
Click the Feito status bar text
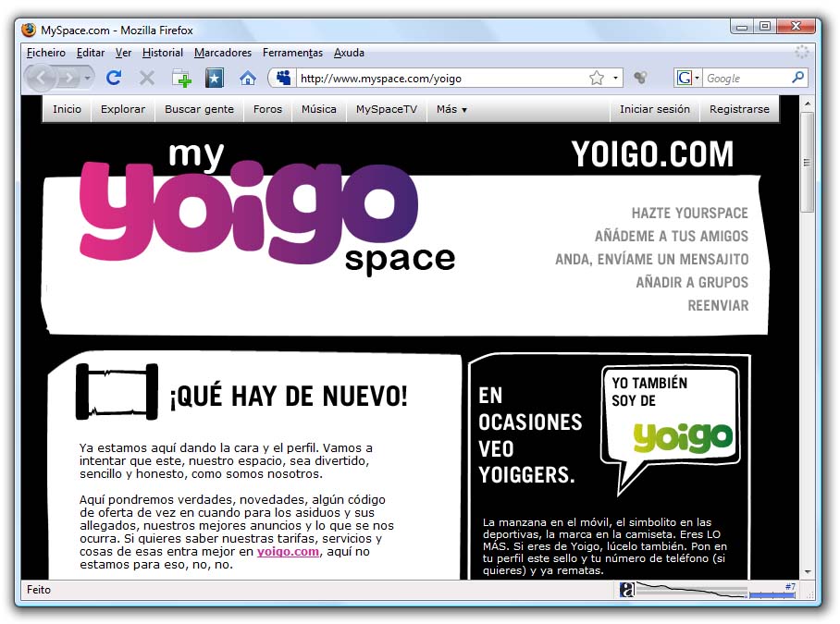(39, 590)
